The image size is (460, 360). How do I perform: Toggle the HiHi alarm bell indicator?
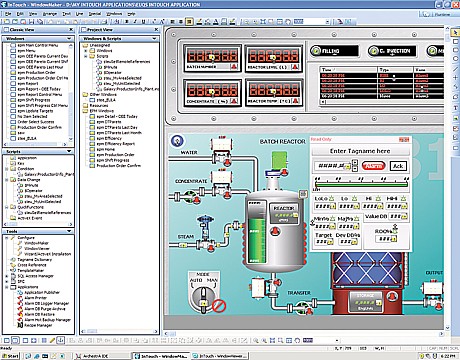pyautogui.click(x=403, y=198)
